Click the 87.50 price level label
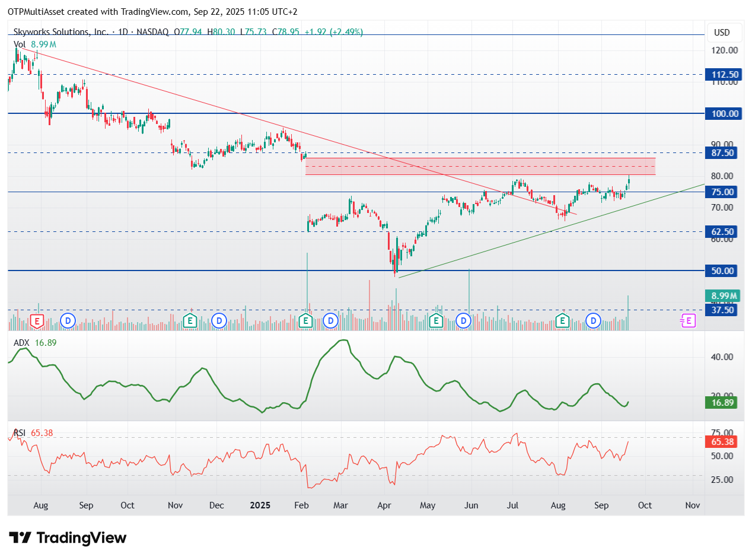The image size is (752, 560). [721, 152]
